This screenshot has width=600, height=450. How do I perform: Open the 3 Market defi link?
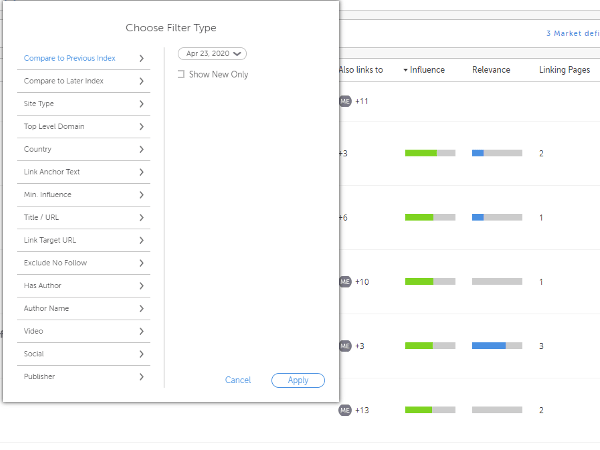point(573,34)
